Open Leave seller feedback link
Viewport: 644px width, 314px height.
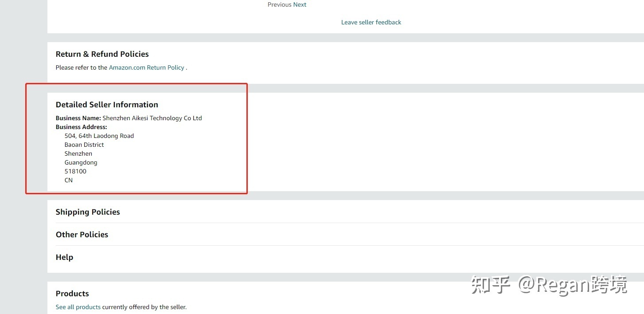point(371,22)
